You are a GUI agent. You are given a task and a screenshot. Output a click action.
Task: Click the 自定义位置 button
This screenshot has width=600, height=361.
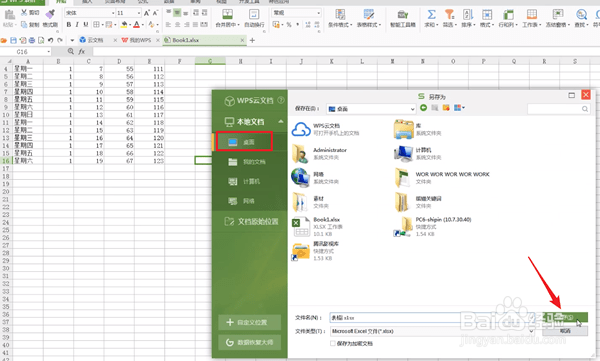(x=249, y=322)
